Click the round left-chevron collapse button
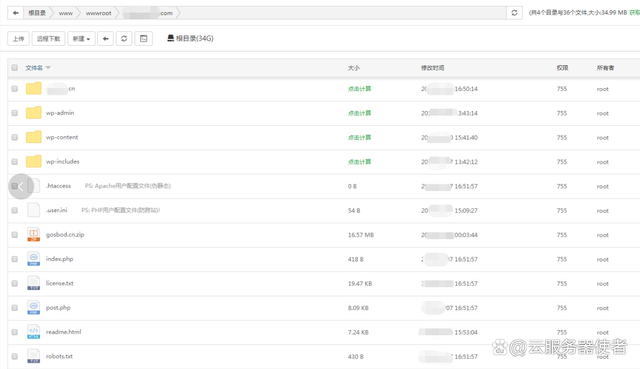Image resolution: width=640 pixels, height=369 pixels. [x=21, y=187]
